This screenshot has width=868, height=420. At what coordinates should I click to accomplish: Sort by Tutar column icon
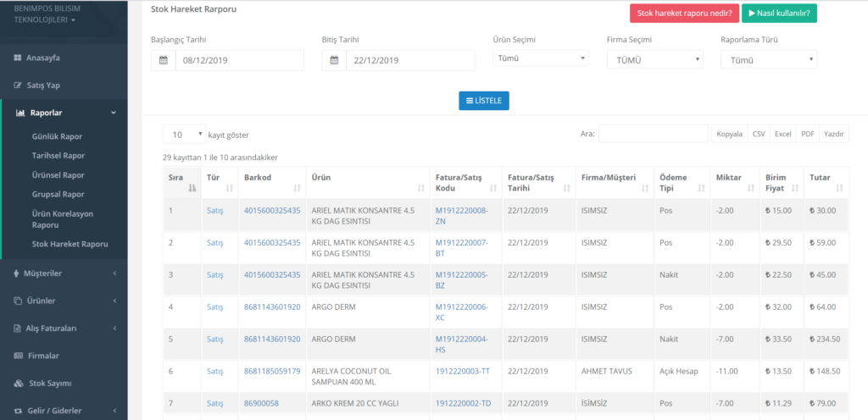839,189
